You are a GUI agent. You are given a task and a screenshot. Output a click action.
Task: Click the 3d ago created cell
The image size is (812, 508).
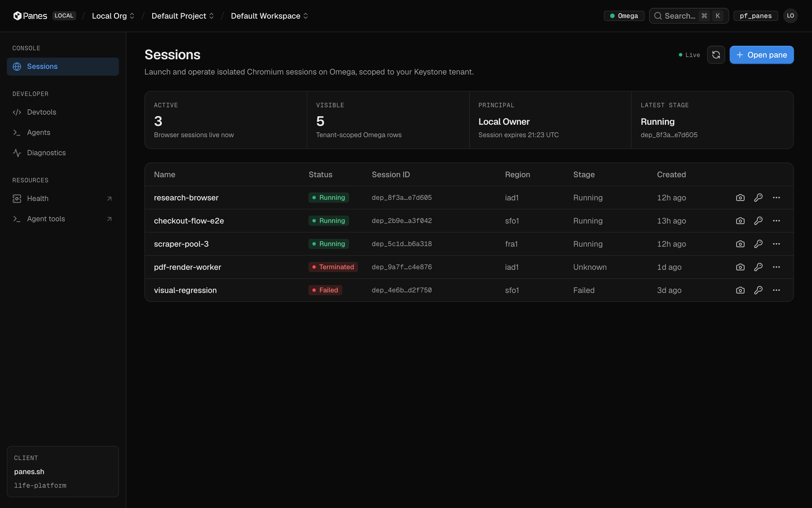(x=669, y=290)
